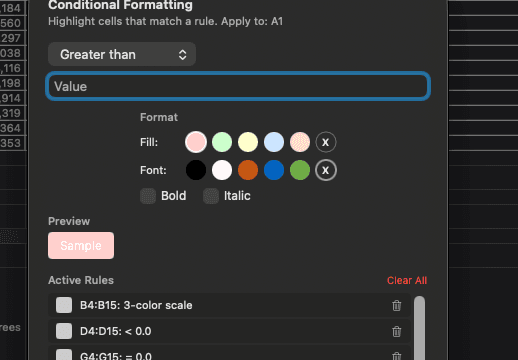
Task: Select the white font color swatch
Action: [x=222, y=170]
